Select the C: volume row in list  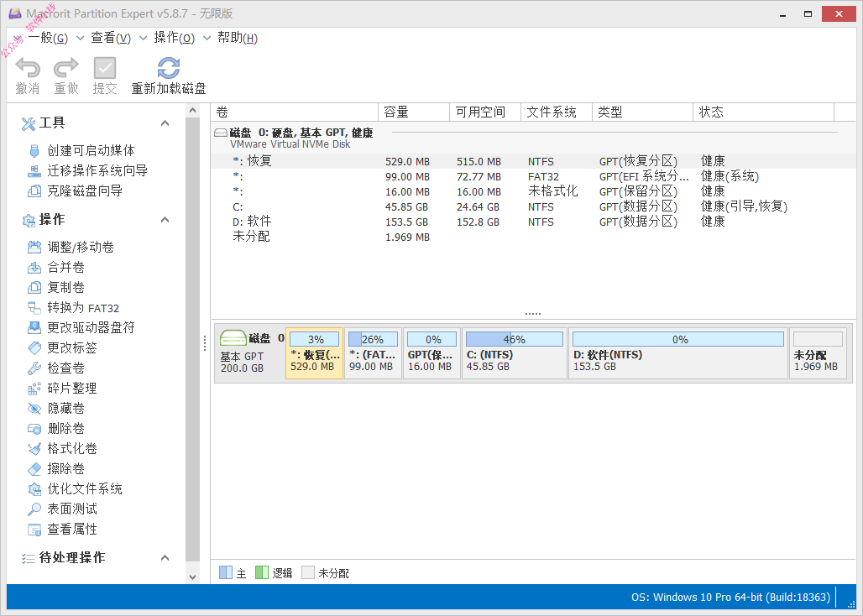534,207
